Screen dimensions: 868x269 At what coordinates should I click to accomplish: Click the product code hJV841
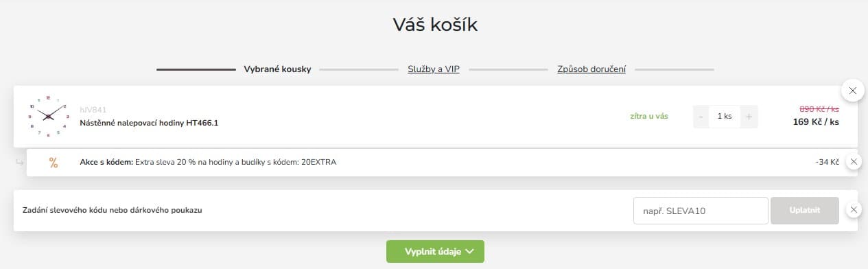pyautogui.click(x=93, y=110)
